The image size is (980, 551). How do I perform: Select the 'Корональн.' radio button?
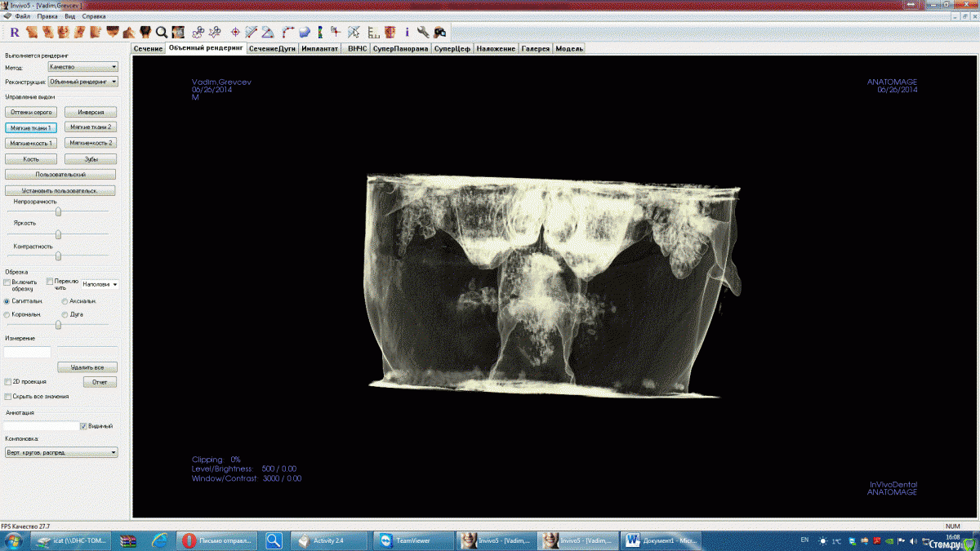click(7, 314)
